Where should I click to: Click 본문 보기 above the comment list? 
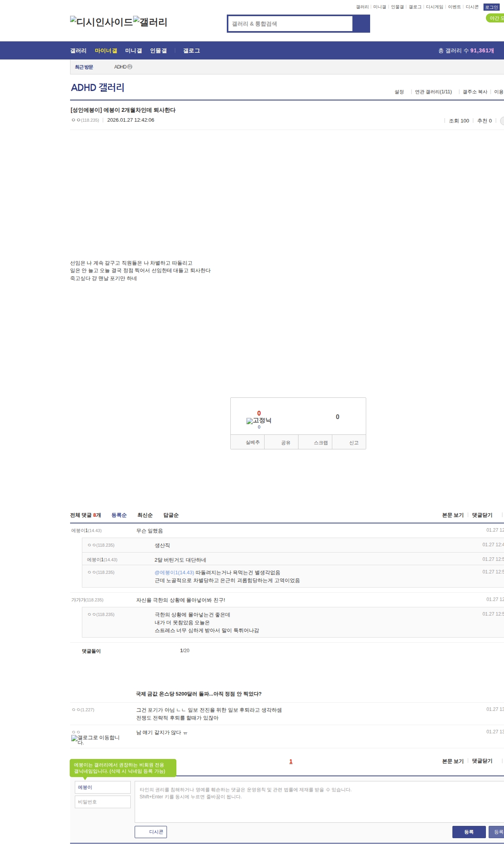(453, 515)
